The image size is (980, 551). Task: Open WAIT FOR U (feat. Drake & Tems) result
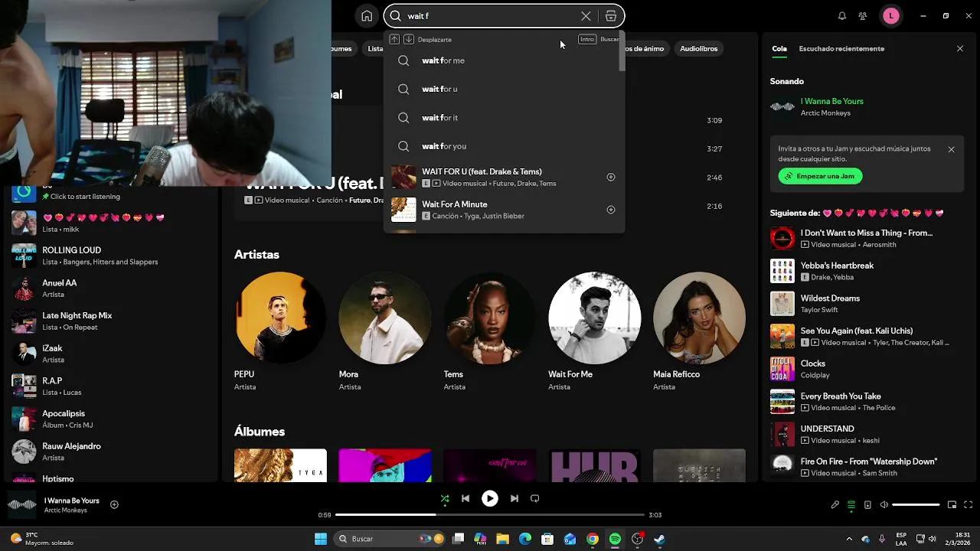click(x=504, y=177)
